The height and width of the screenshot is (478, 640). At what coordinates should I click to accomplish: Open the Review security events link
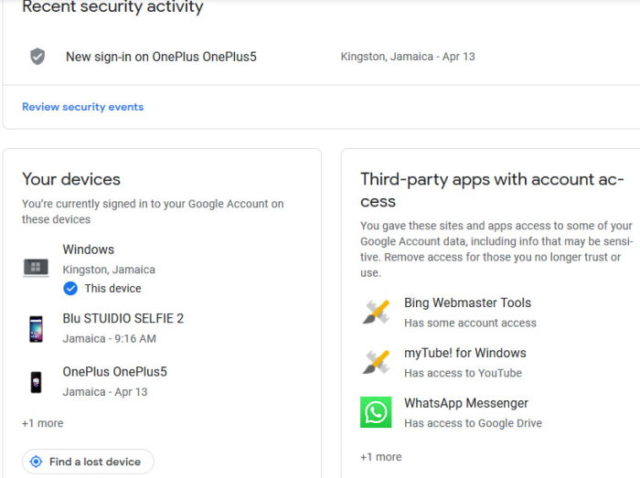click(83, 107)
